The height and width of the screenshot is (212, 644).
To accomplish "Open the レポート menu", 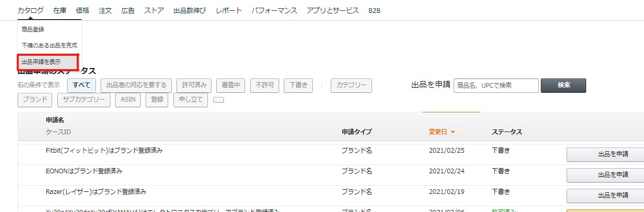I will [x=229, y=10].
